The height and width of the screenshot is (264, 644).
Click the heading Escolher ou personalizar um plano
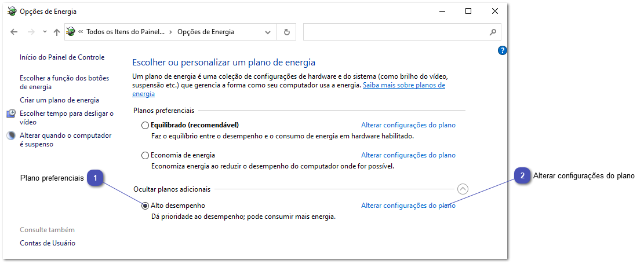tap(224, 63)
